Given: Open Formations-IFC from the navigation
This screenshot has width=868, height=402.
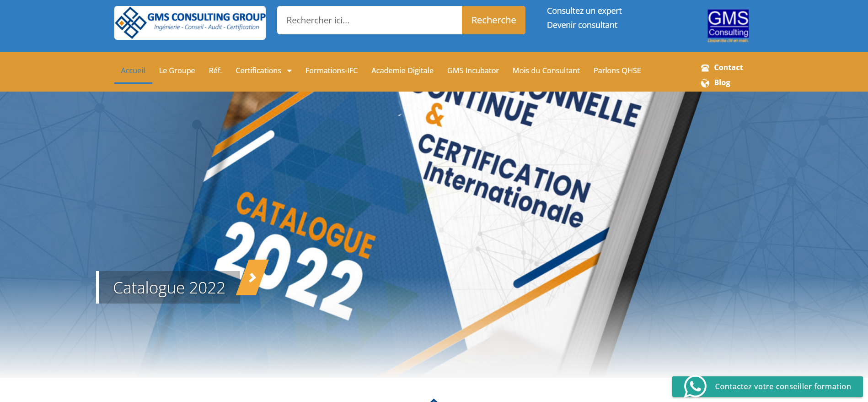Looking at the screenshot, I should coord(332,71).
